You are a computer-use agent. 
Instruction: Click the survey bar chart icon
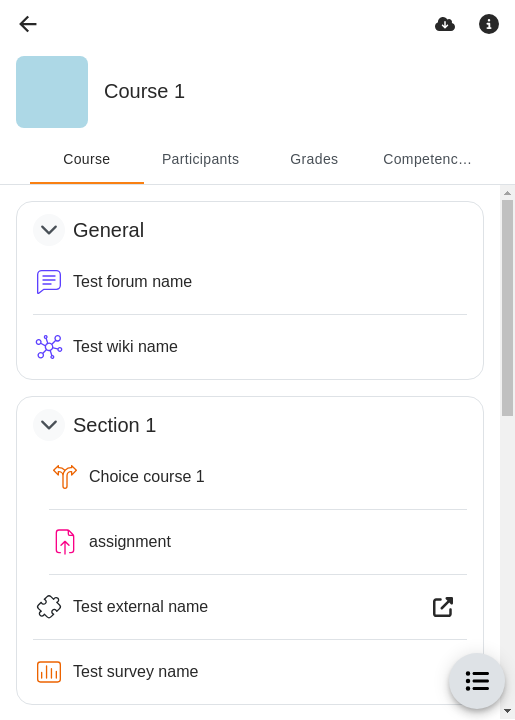pos(49,672)
